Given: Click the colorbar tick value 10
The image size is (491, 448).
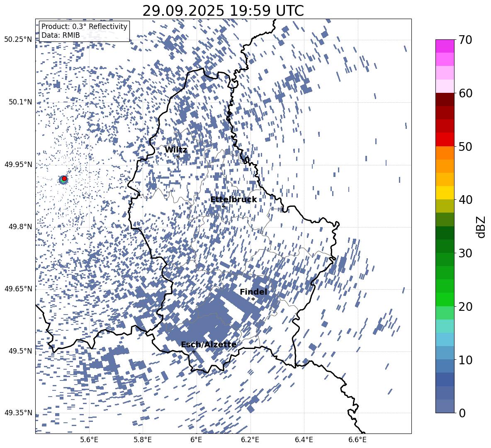Looking at the screenshot, I should coord(465,360).
